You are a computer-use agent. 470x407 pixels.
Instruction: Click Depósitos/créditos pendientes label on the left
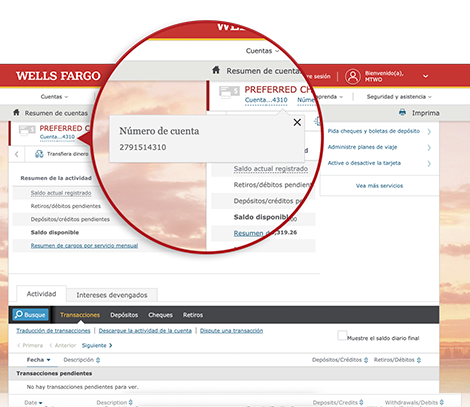coord(70,219)
